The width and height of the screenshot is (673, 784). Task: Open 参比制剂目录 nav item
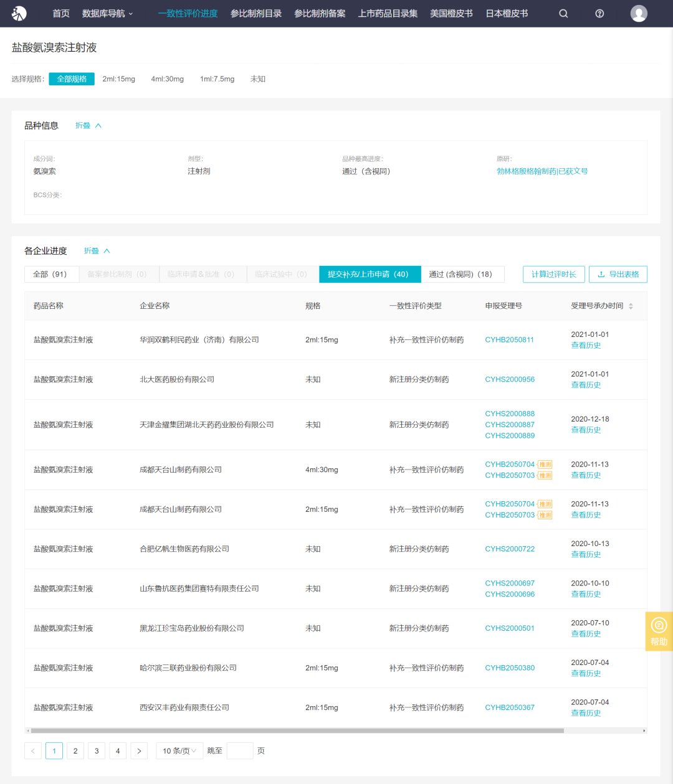point(256,14)
